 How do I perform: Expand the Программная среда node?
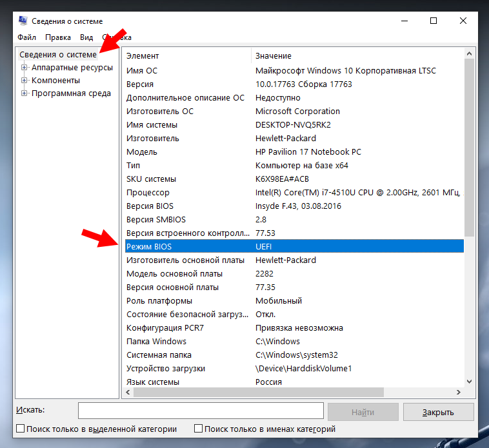[x=24, y=93]
